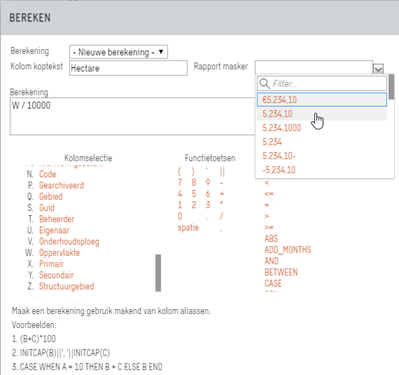399x375 pixels.
Task: Insert column W. Oppervlakte
Action: (x=59, y=253)
